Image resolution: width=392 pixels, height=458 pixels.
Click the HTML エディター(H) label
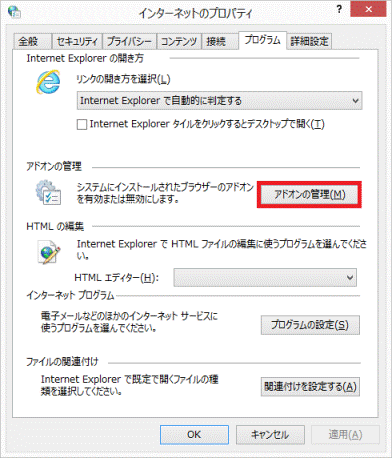[117, 278]
